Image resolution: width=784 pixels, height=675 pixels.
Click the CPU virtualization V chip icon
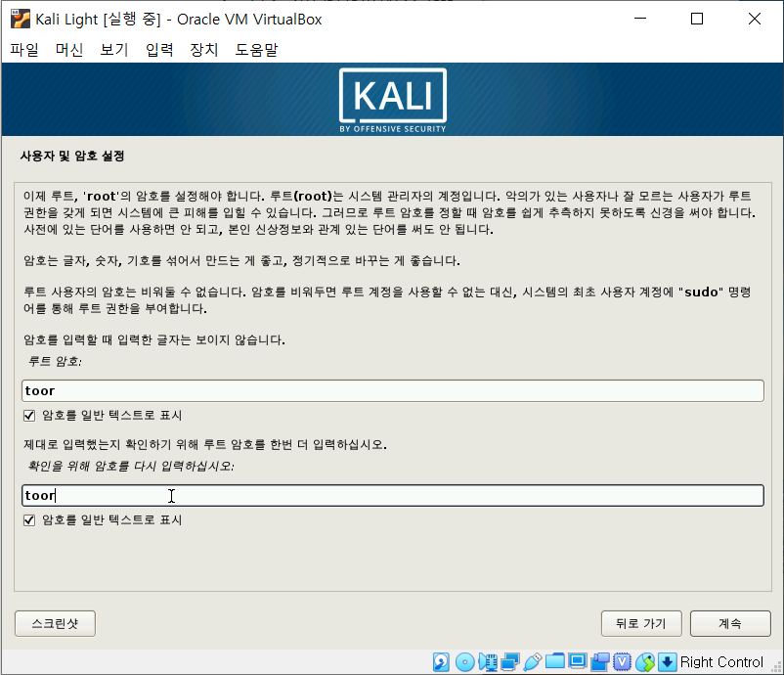[623, 662]
